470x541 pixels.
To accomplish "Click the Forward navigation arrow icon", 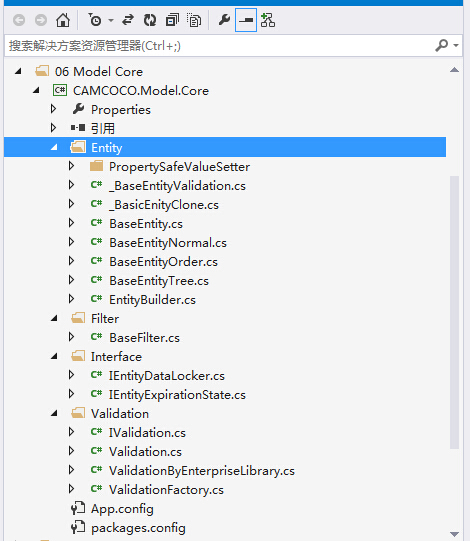I will (41, 20).
